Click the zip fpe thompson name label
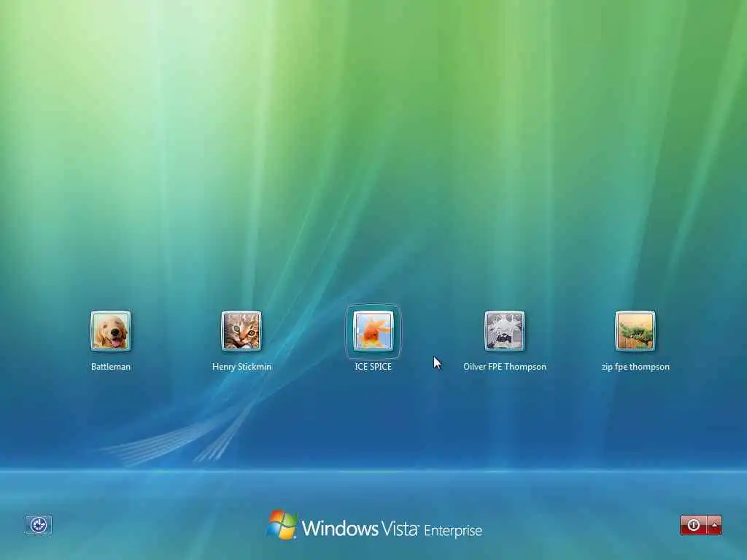The image size is (747, 560). [635, 367]
